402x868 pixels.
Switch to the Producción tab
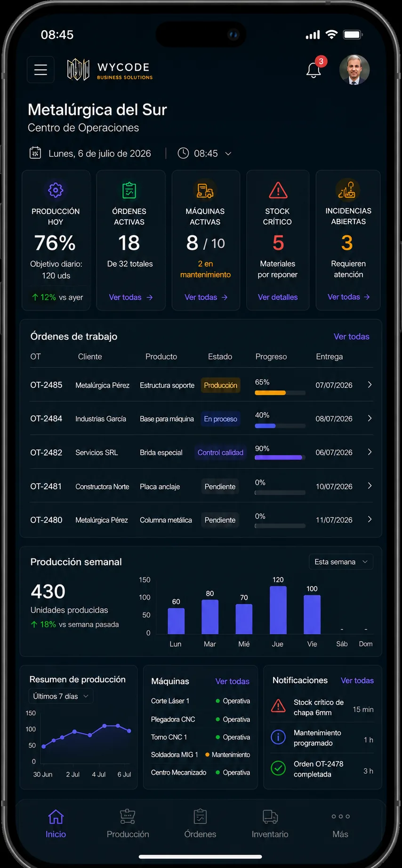point(128,824)
